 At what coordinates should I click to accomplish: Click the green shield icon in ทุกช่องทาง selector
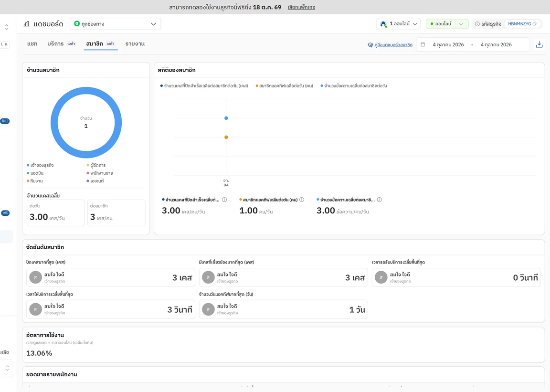pyautogui.click(x=77, y=24)
